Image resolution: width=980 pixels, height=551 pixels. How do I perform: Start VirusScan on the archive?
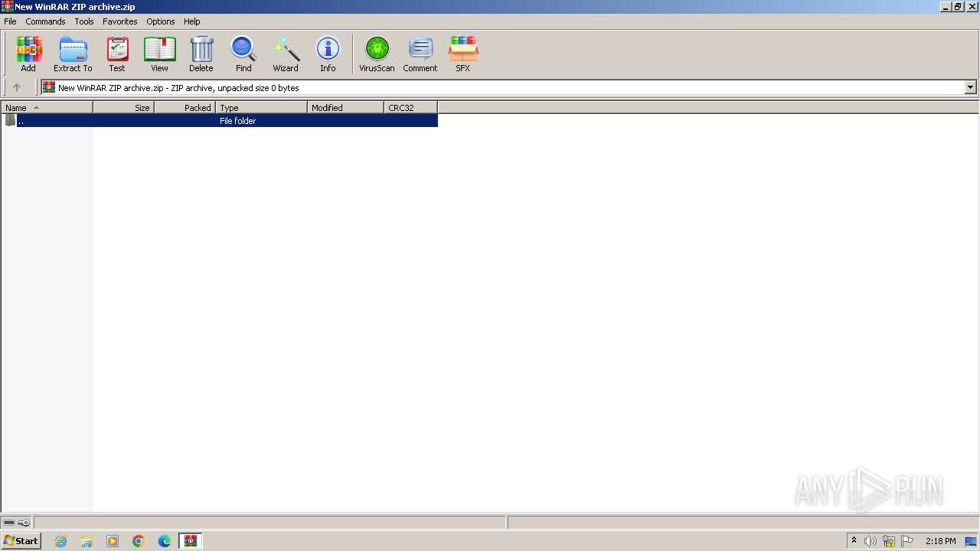pyautogui.click(x=377, y=54)
